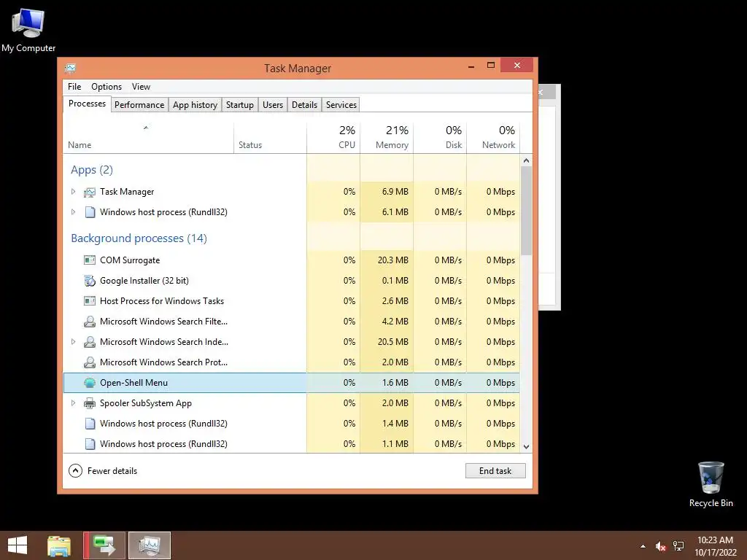Click the Microsoft Windows Search Filter icon

[90, 322]
